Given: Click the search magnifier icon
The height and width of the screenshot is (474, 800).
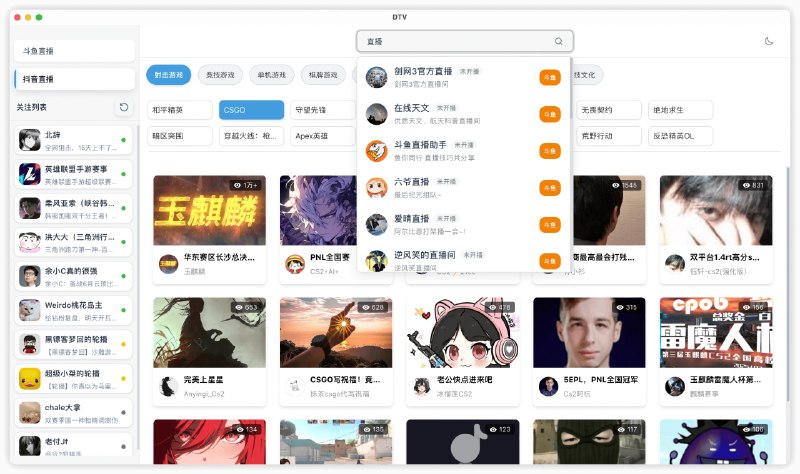Looking at the screenshot, I should point(559,41).
